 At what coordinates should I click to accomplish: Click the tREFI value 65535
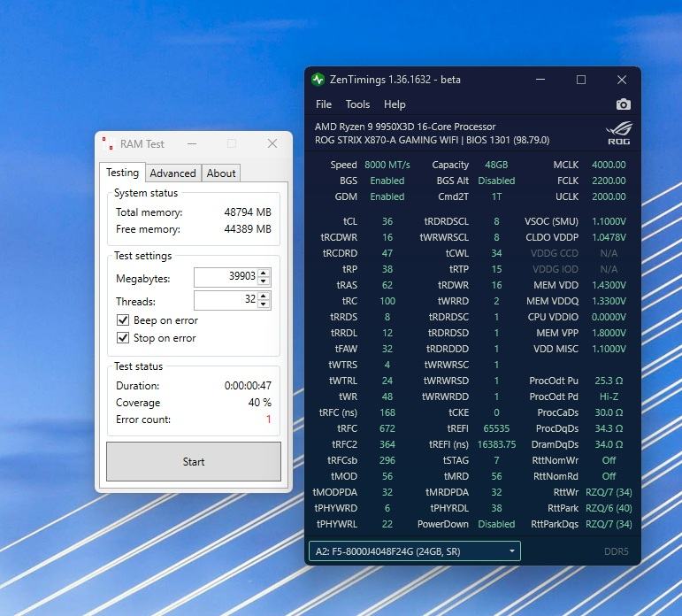496,428
